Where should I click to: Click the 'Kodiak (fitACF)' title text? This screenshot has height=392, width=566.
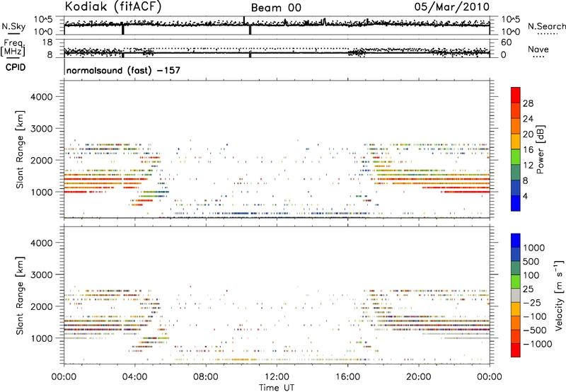(113, 7)
